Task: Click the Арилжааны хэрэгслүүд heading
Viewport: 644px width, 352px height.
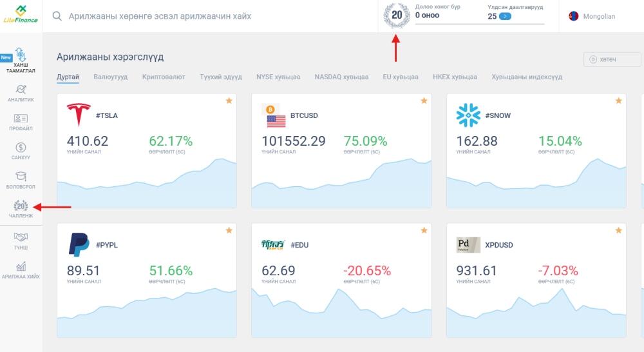Action: coord(110,57)
